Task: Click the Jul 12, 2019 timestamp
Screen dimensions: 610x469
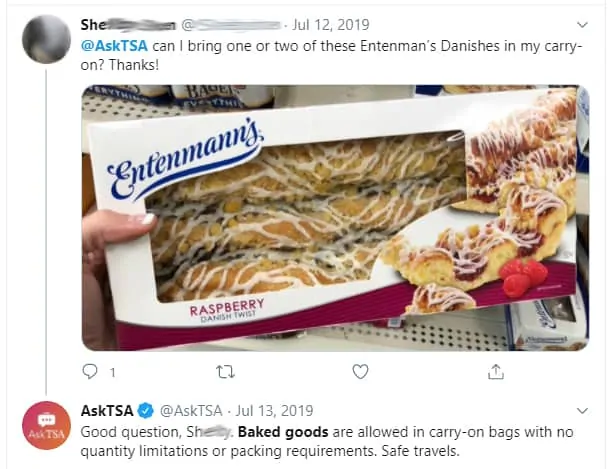Action: point(330,25)
